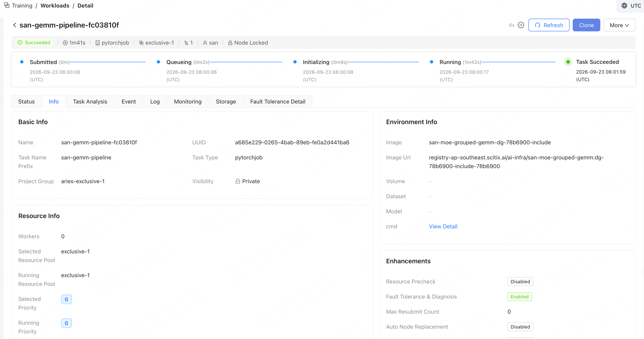Viewport: 644px width, 339px height.
Task: Click the worker count icon beside 1
Action: tap(186, 43)
